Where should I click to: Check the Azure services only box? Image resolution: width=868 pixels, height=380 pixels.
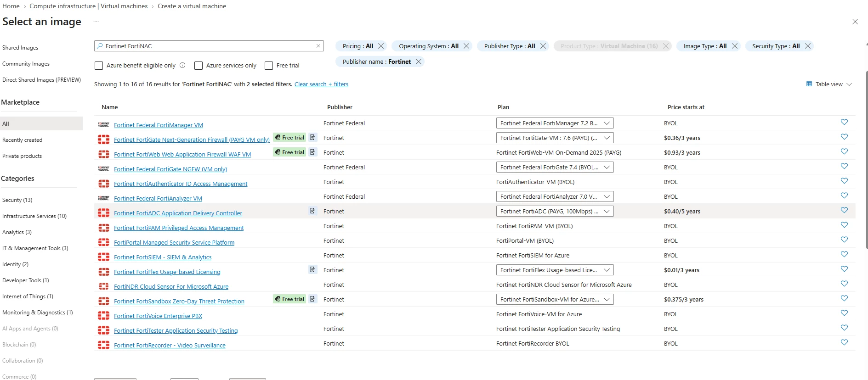(199, 66)
